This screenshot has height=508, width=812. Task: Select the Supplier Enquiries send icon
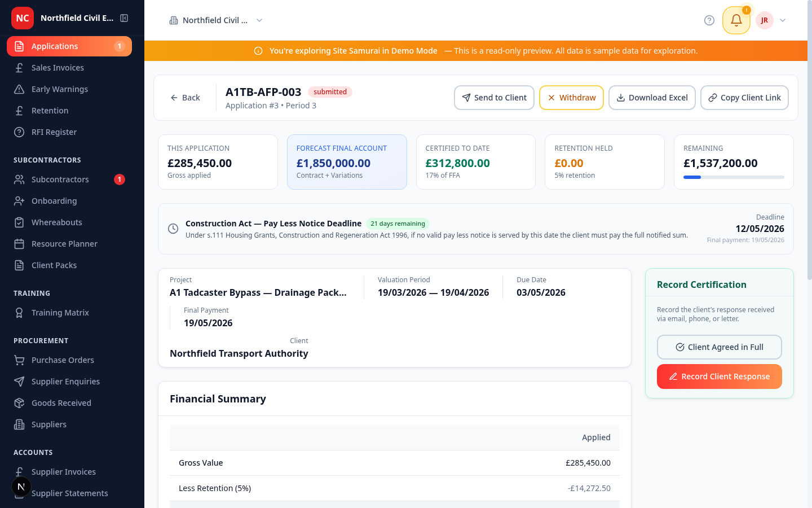[x=19, y=381]
